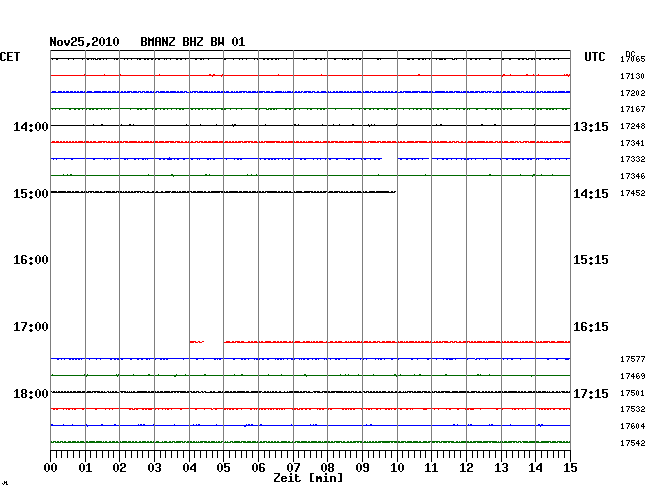650x494 pixels.
Task: Click the amplitude value "17577"
Action: coord(633,359)
